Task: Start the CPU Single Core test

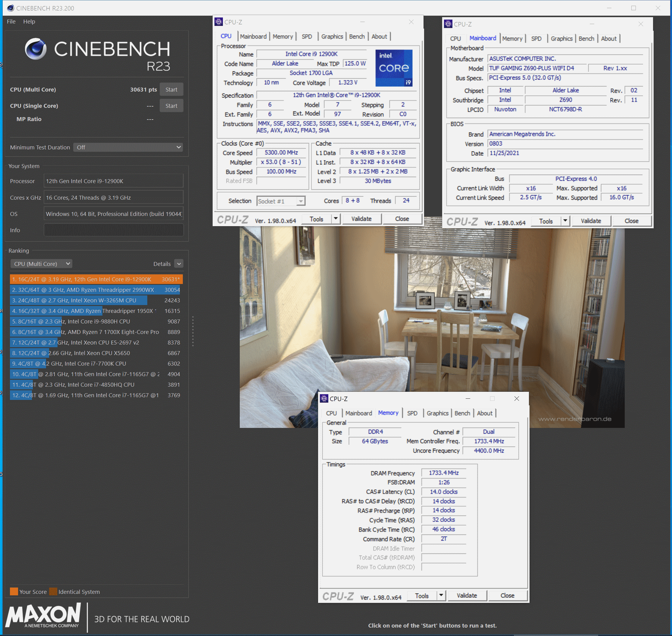Action: click(171, 106)
